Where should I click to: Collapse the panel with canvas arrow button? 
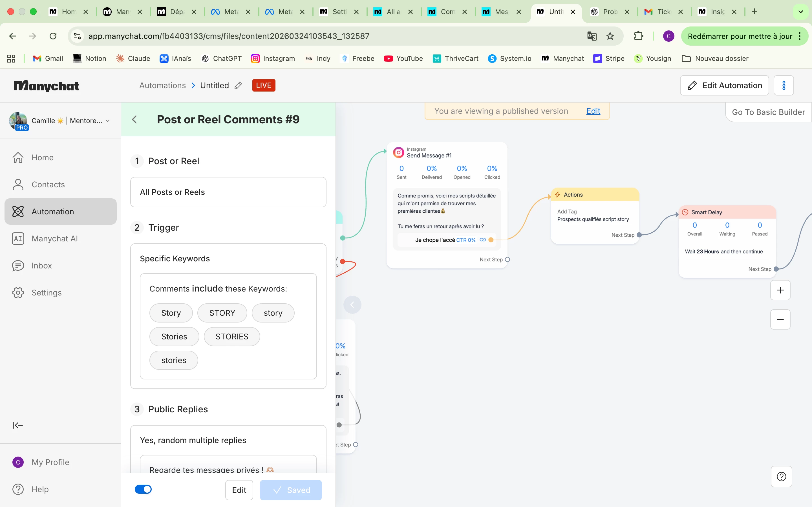352,305
